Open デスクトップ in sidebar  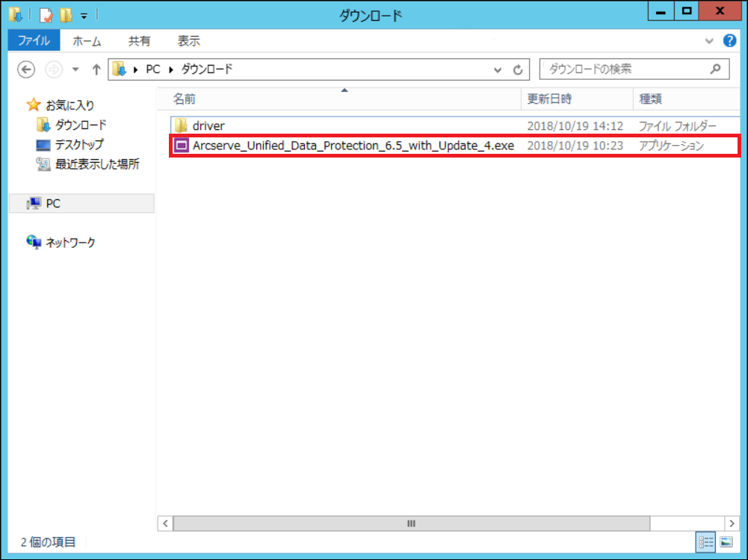click(x=79, y=144)
